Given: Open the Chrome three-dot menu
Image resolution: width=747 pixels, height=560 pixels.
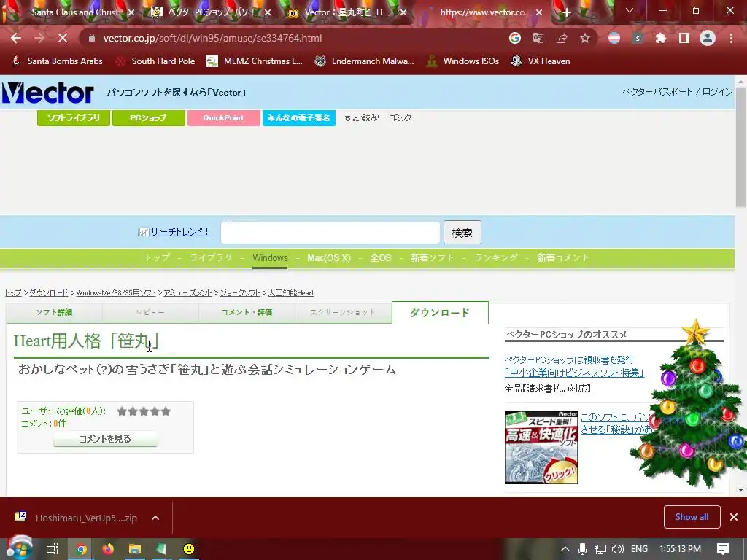Looking at the screenshot, I should click(731, 38).
